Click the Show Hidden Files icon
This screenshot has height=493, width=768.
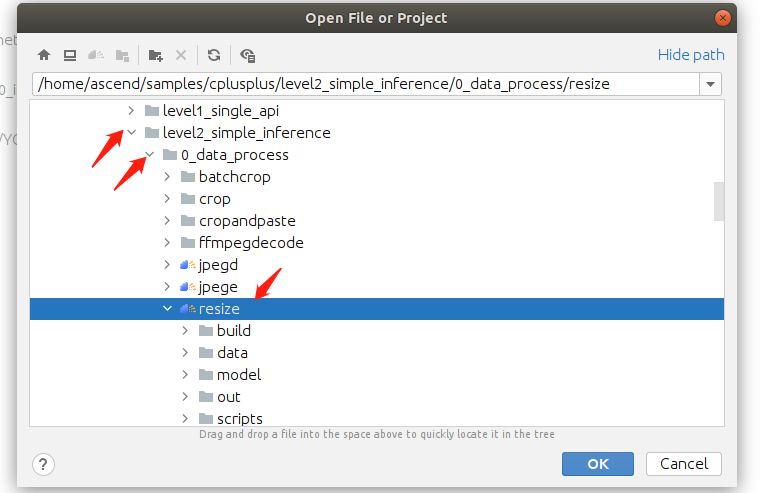coord(248,56)
